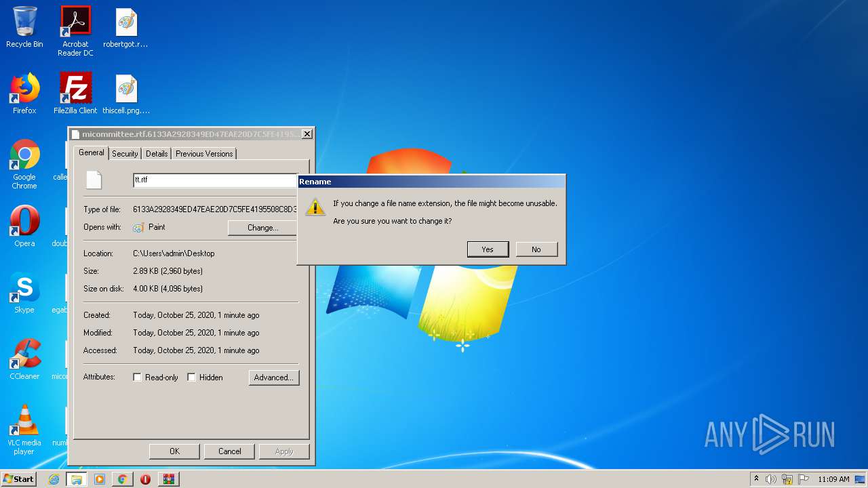Click the Apply button in properties
This screenshot has height=488, width=868.
[284, 451]
